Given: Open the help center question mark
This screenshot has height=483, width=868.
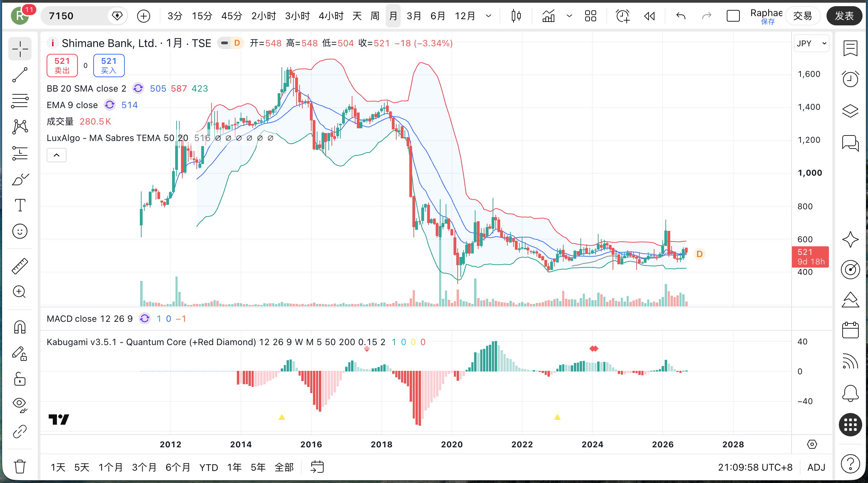Looking at the screenshot, I should [851, 464].
